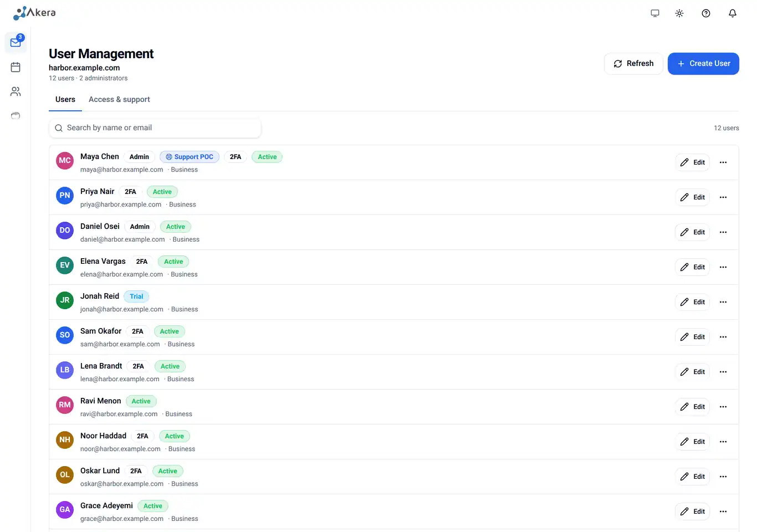Open more options for Priya Nair

pyautogui.click(x=723, y=197)
